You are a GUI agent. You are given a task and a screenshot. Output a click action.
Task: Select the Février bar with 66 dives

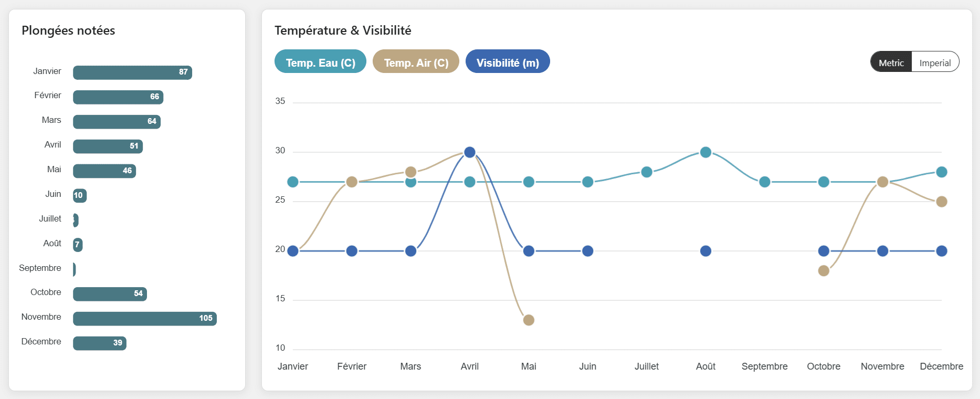click(118, 97)
